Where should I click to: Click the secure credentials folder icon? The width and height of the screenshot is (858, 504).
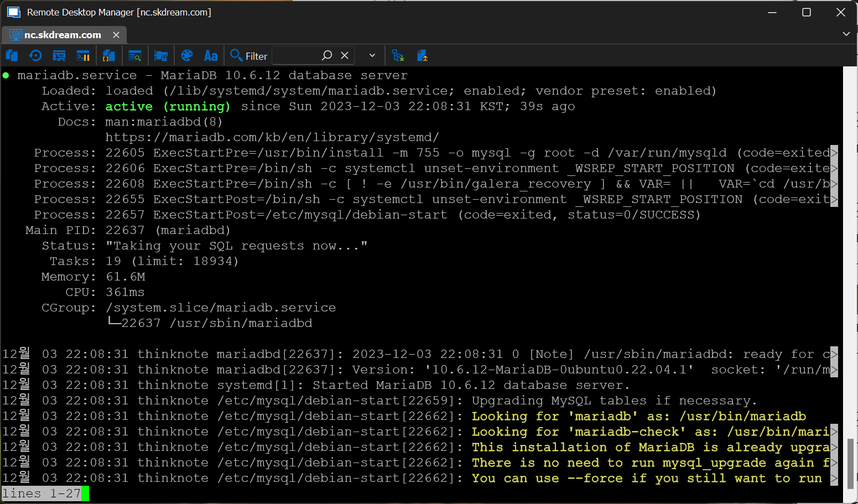coord(161,55)
